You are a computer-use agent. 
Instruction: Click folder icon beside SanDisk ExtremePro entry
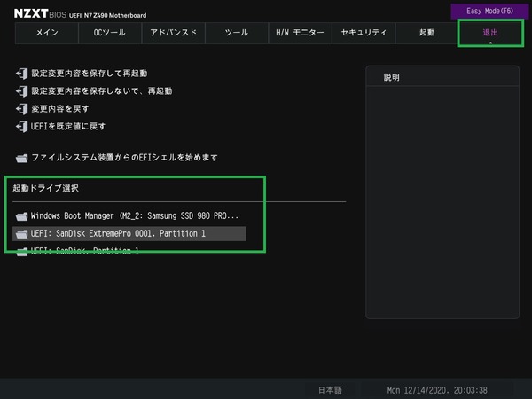pyautogui.click(x=21, y=234)
